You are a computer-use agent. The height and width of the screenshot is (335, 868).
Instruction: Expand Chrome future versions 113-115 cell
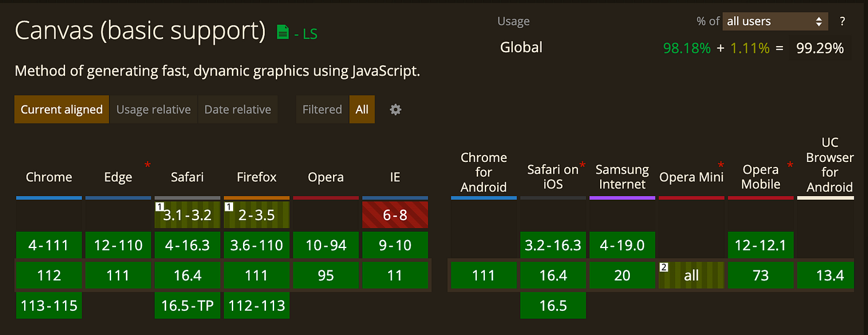coord(49,305)
